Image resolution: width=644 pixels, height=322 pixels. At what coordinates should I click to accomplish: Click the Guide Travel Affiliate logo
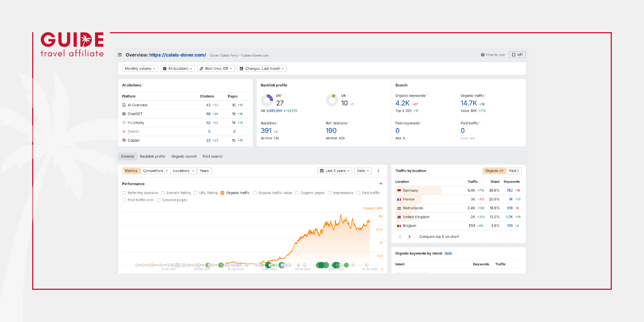(72, 45)
